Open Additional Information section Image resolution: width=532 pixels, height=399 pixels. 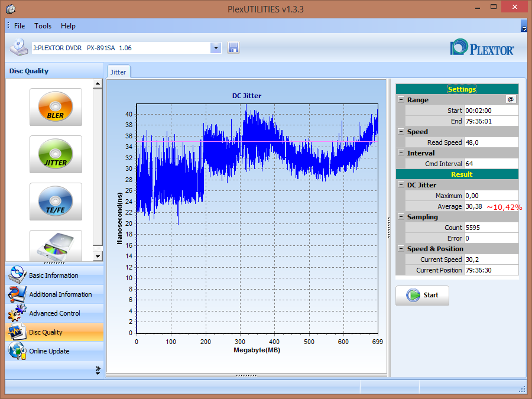tap(54, 294)
